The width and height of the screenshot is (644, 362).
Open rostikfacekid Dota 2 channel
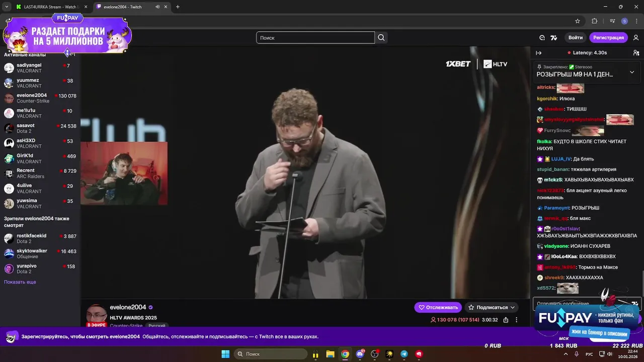(40, 238)
